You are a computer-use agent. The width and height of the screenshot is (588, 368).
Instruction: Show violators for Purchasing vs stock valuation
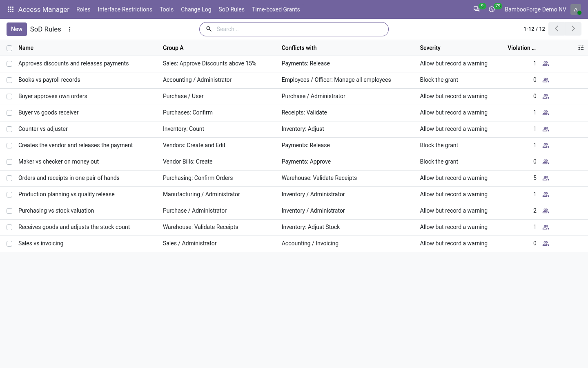pyautogui.click(x=546, y=211)
